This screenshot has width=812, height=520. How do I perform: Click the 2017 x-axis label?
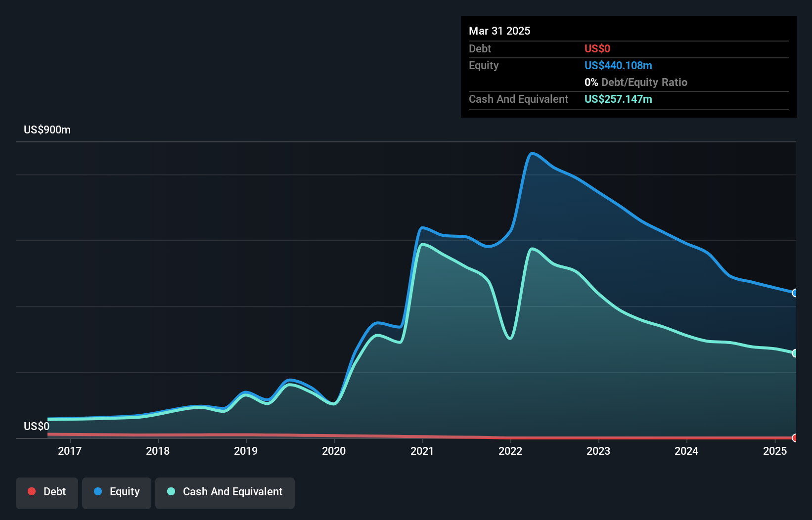70,451
